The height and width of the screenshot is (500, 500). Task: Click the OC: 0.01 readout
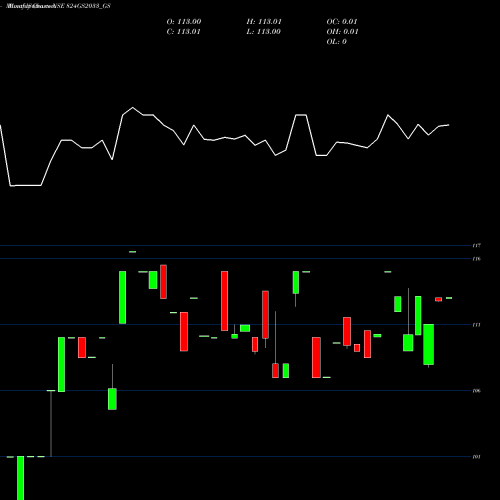(342, 22)
